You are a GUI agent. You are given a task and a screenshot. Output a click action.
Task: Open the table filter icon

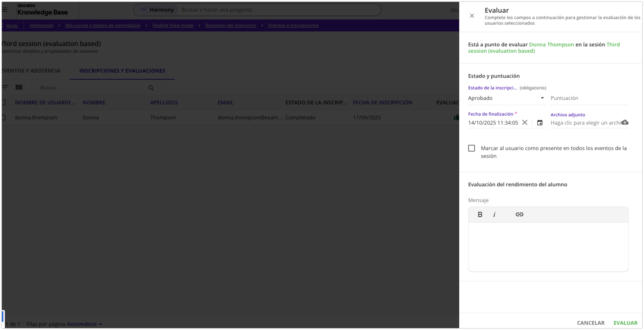click(5, 87)
